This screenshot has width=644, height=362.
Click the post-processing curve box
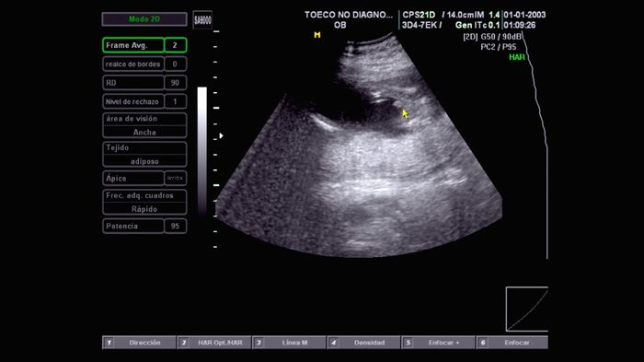coord(527,309)
